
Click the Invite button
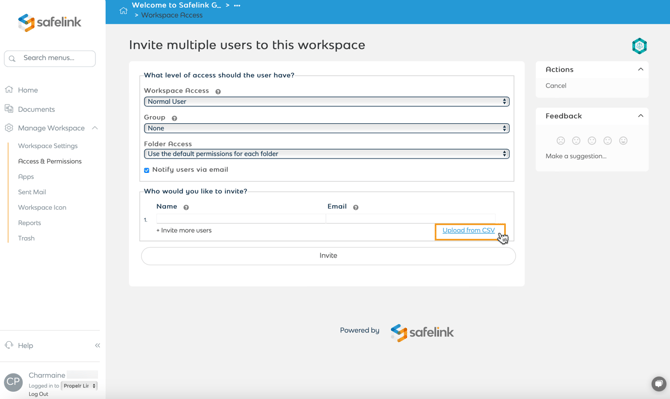(328, 256)
